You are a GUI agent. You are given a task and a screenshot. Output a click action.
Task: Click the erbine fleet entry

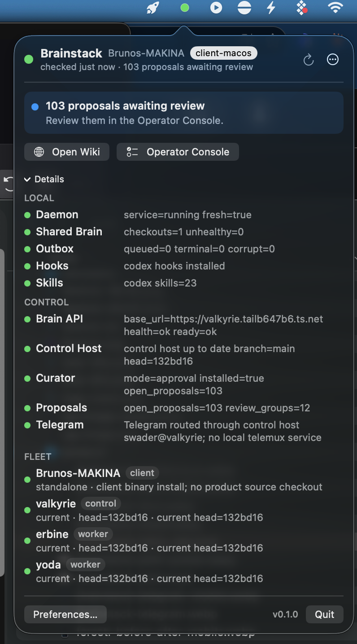(x=184, y=541)
